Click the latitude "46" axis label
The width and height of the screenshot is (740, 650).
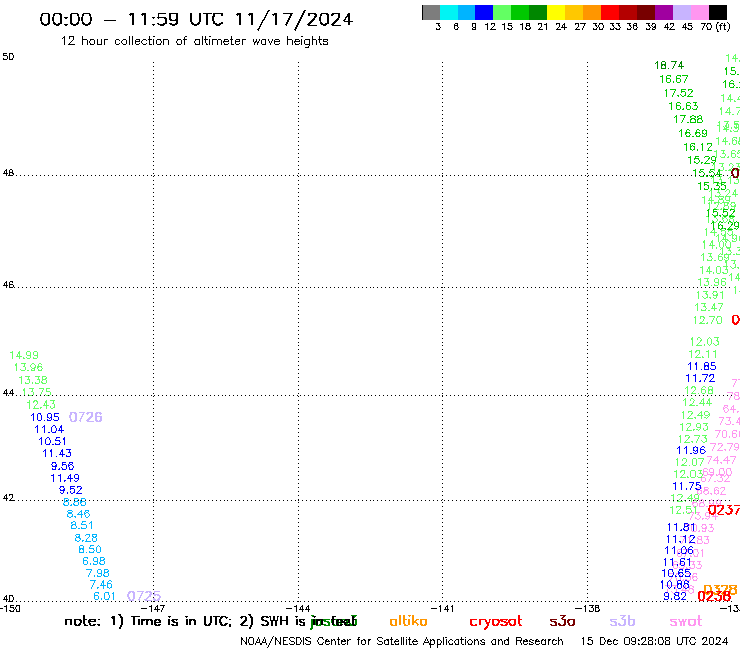coord(8,285)
